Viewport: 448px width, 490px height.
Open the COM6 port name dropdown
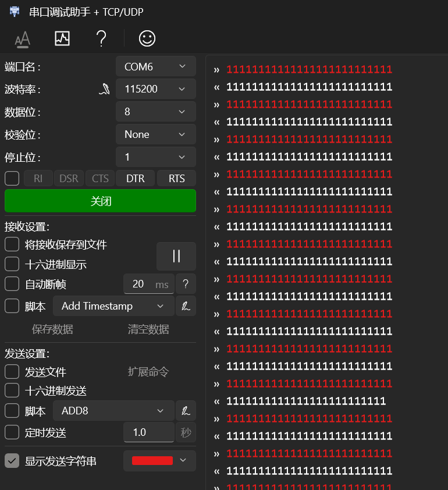[155, 67]
